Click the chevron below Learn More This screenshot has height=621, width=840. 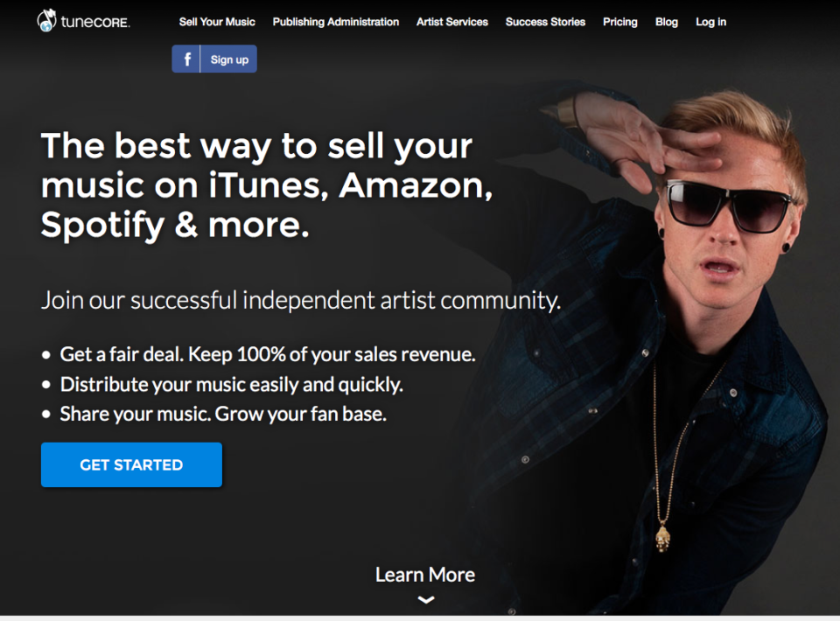(x=426, y=600)
